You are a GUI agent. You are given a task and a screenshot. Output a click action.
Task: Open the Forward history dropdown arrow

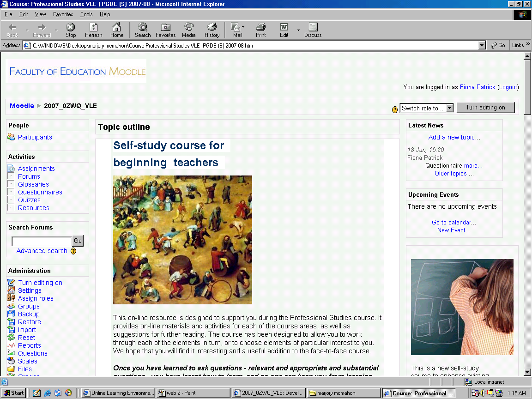tap(56, 30)
